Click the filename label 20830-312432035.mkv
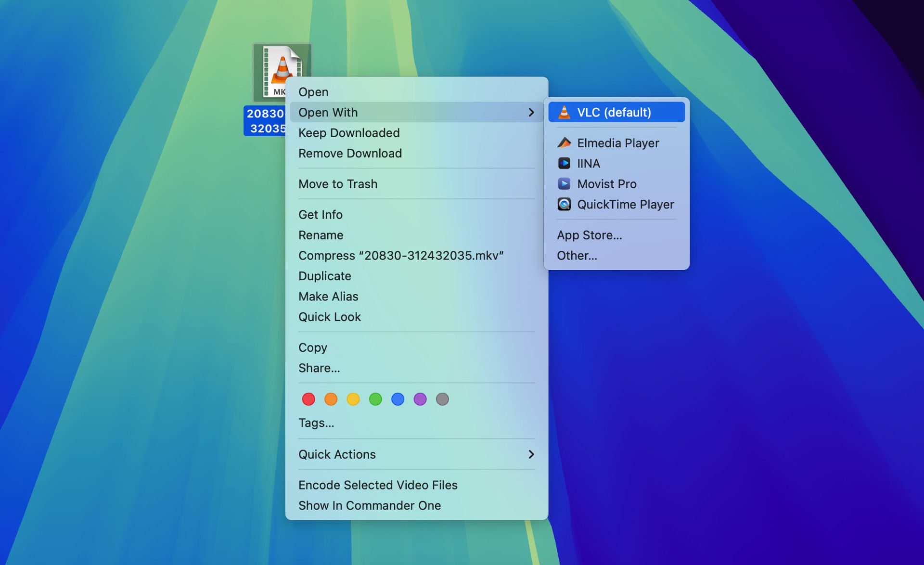The width and height of the screenshot is (924, 565). (266, 119)
